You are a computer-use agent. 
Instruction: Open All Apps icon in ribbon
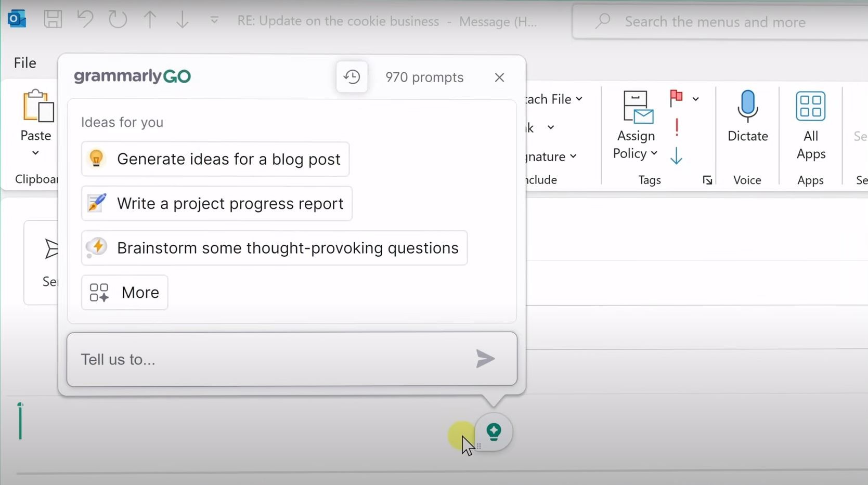click(810, 106)
